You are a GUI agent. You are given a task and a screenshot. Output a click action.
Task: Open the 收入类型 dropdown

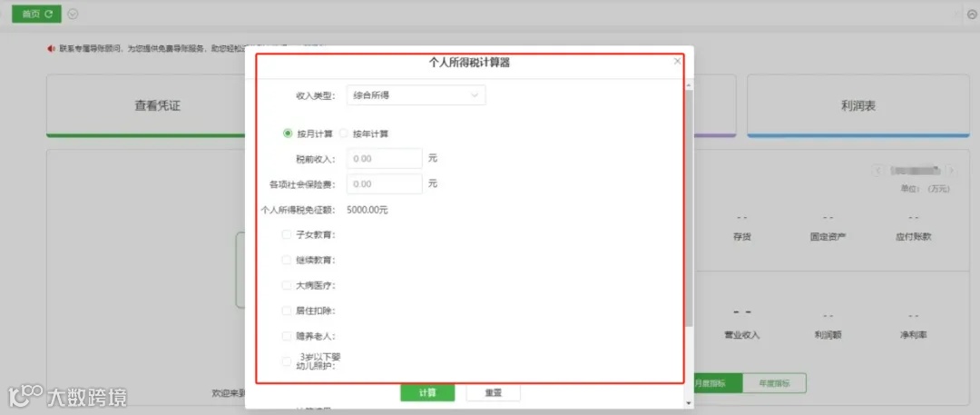tap(416, 95)
